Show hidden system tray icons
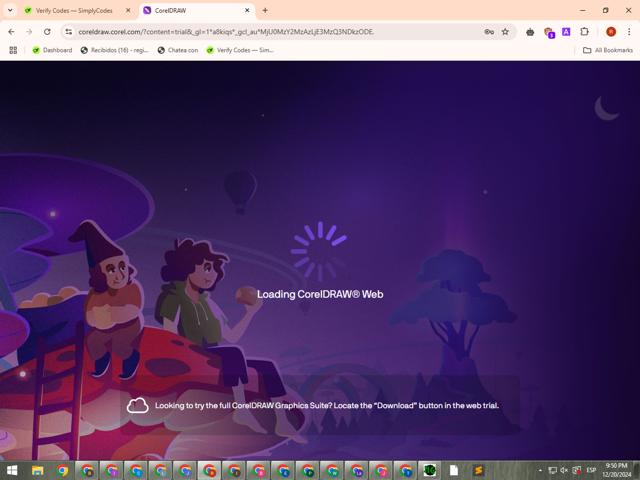The image size is (640, 480). (x=540, y=471)
